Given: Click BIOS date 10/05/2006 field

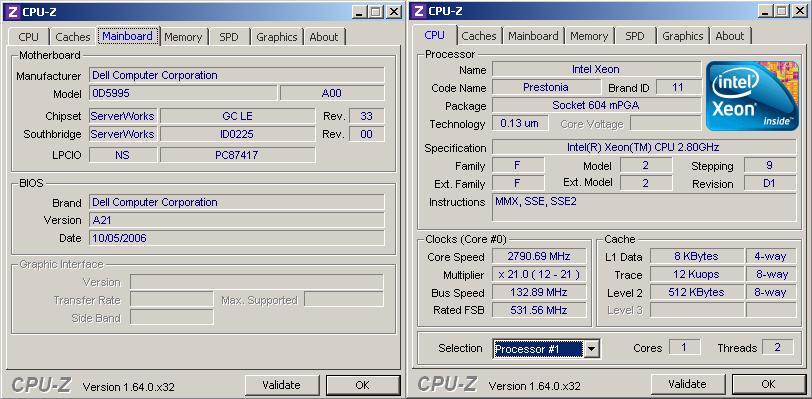Looking at the screenshot, I should click(x=237, y=238).
